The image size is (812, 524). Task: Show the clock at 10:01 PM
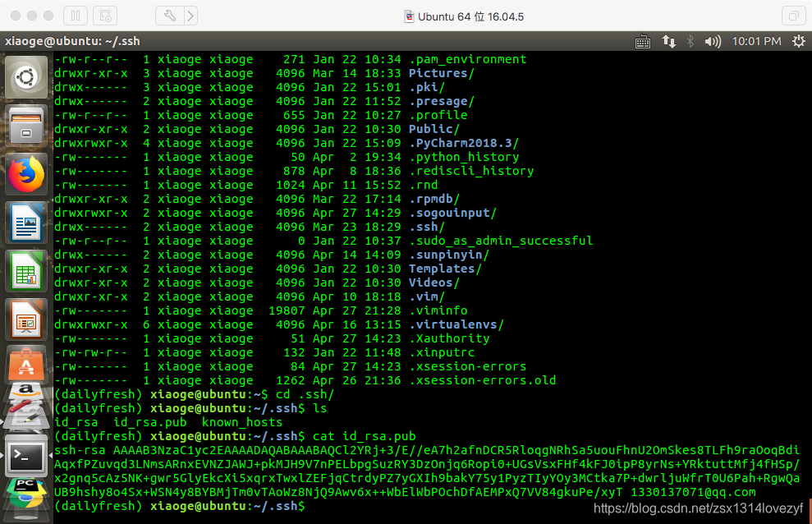(x=756, y=41)
